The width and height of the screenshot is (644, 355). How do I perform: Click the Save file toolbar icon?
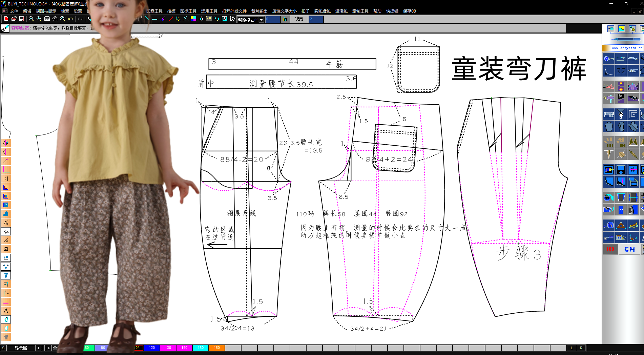pos(22,19)
